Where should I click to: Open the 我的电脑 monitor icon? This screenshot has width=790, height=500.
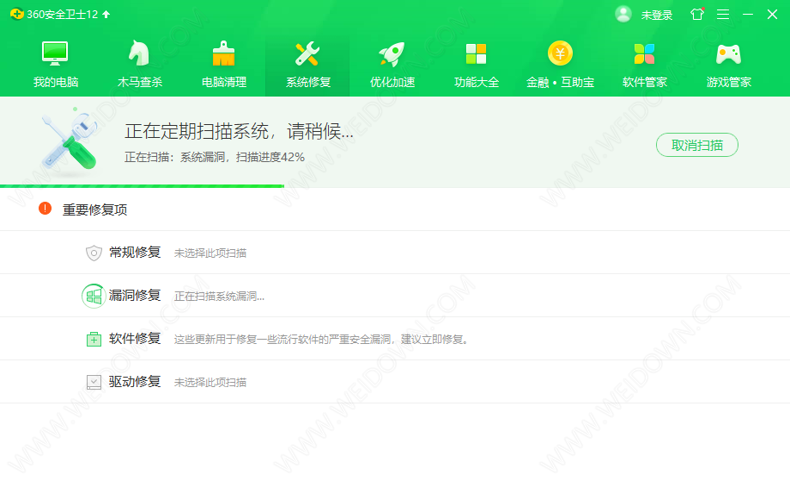coord(55,53)
